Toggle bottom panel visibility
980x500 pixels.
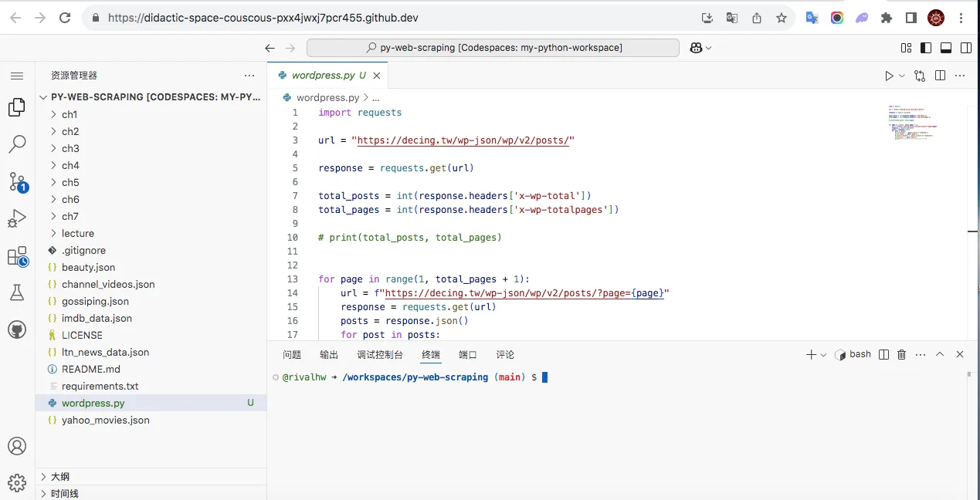click(x=946, y=48)
